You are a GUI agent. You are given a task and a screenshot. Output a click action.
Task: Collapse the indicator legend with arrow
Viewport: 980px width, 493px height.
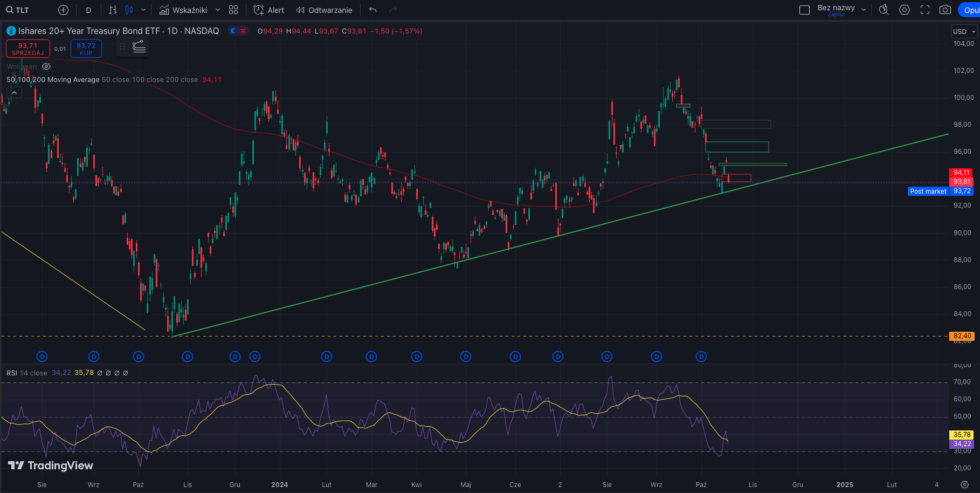(x=15, y=93)
